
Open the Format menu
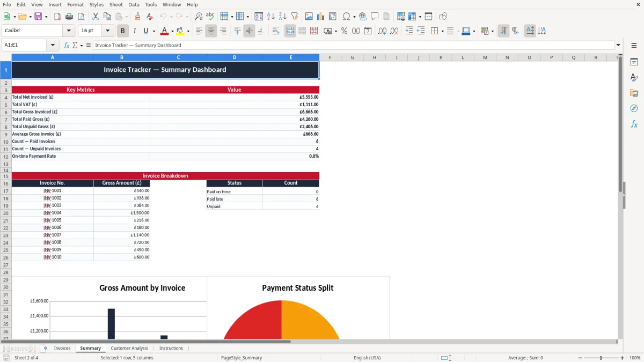[x=75, y=4]
